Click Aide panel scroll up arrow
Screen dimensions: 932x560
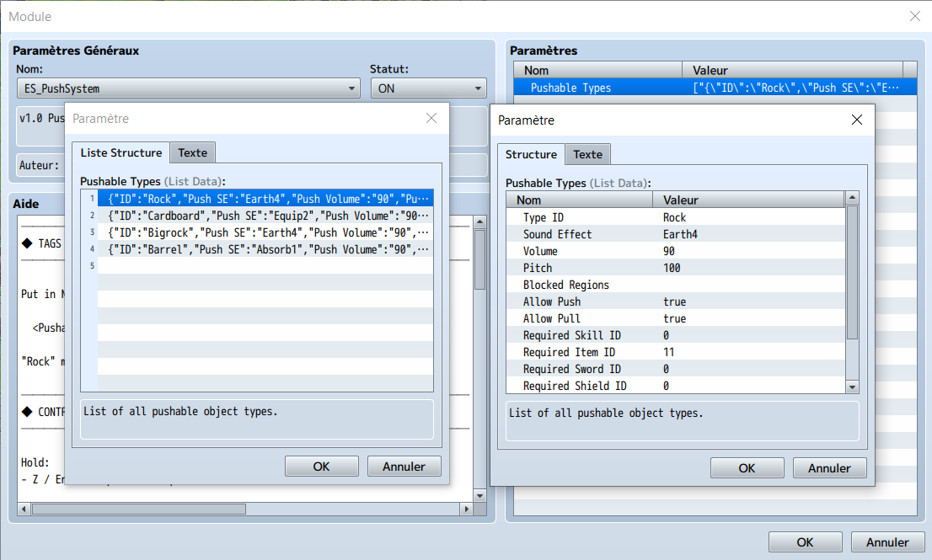click(x=479, y=222)
